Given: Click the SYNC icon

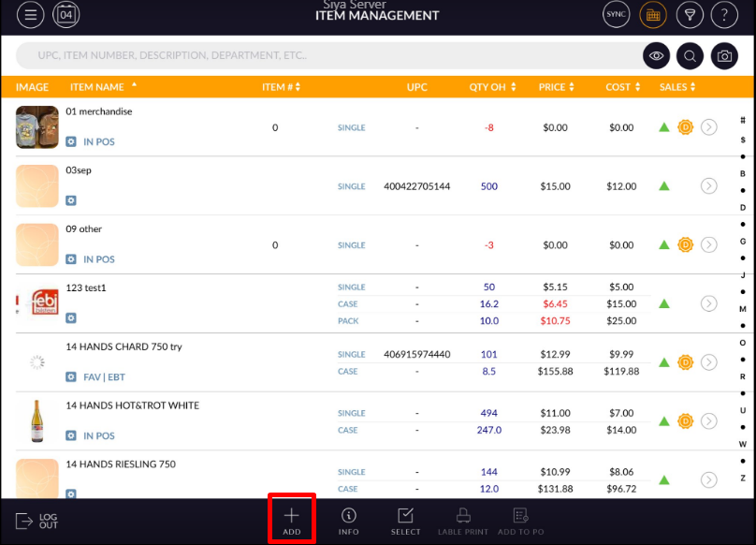Looking at the screenshot, I should tap(617, 15).
